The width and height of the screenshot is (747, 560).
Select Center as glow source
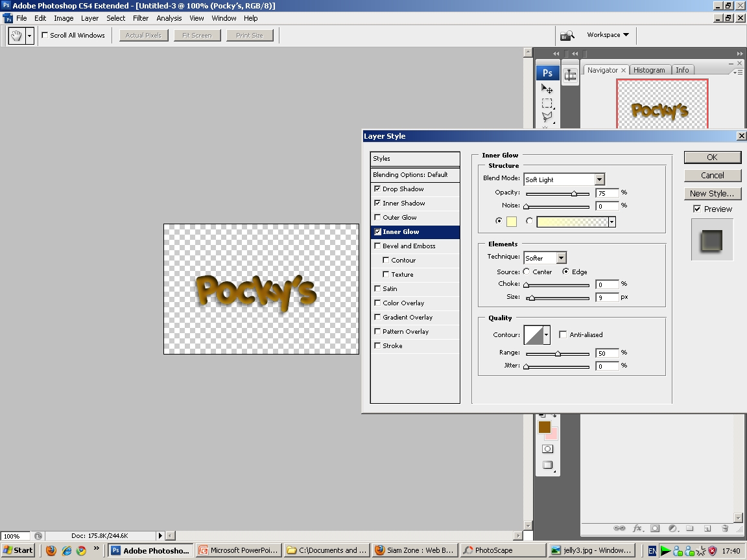(x=527, y=272)
